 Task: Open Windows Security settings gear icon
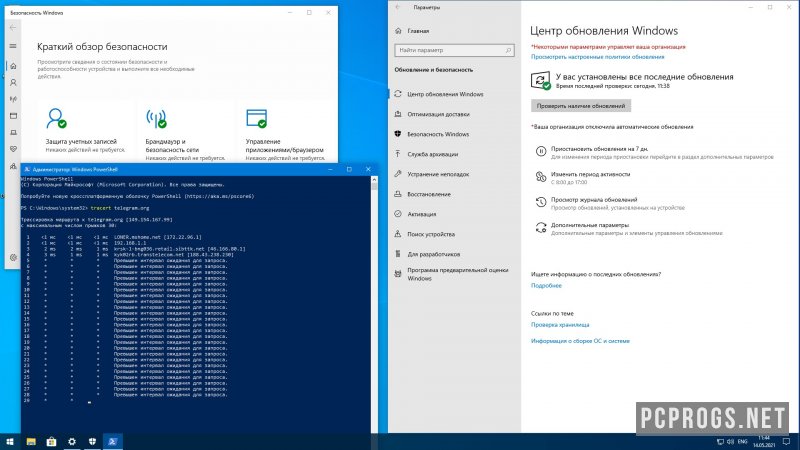pyautogui.click(x=13, y=258)
